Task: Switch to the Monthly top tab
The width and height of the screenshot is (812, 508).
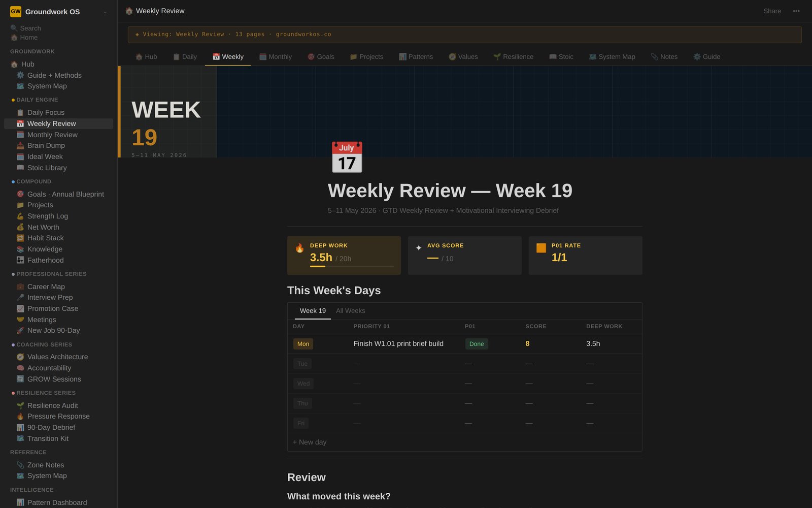Action: (276, 57)
